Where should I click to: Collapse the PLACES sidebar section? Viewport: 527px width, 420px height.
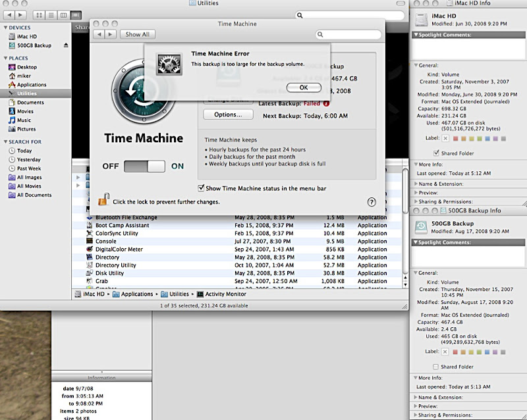(5, 58)
